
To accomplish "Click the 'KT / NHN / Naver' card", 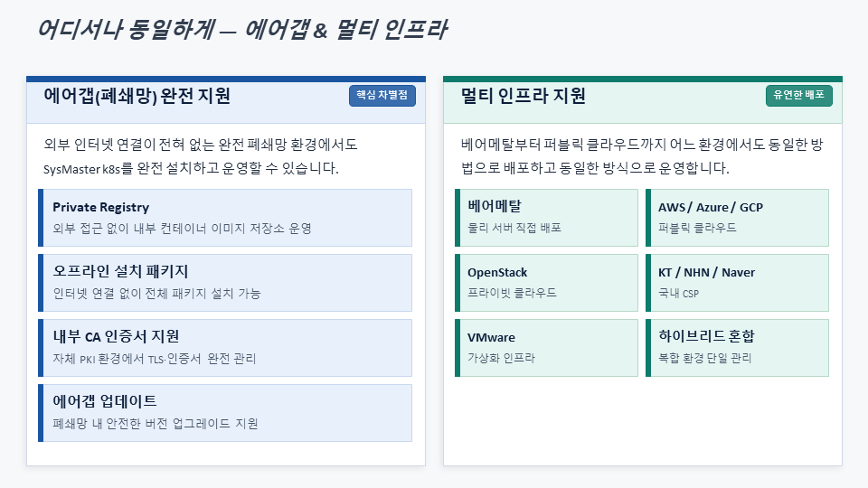I will (x=737, y=283).
